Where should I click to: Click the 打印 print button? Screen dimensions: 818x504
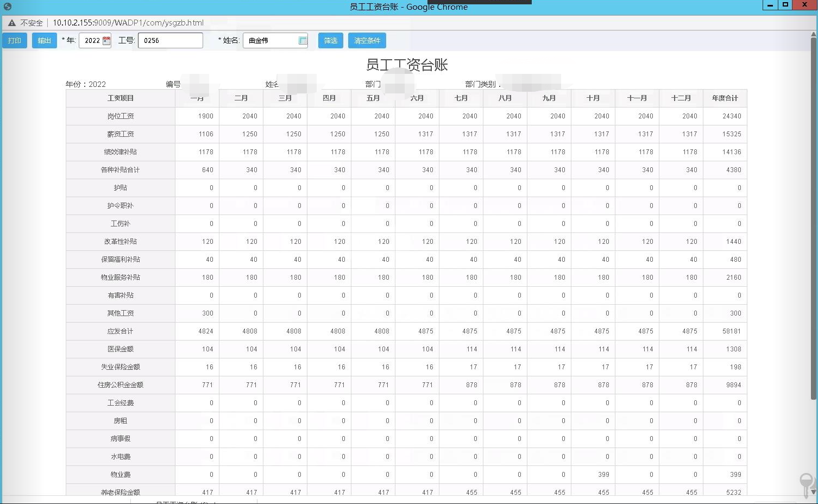point(15,41)
